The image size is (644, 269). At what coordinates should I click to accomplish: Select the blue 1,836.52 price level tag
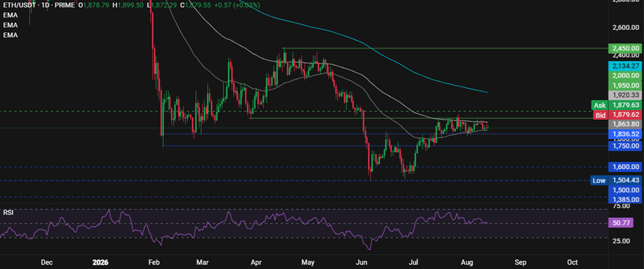click(x=625, y=133)
